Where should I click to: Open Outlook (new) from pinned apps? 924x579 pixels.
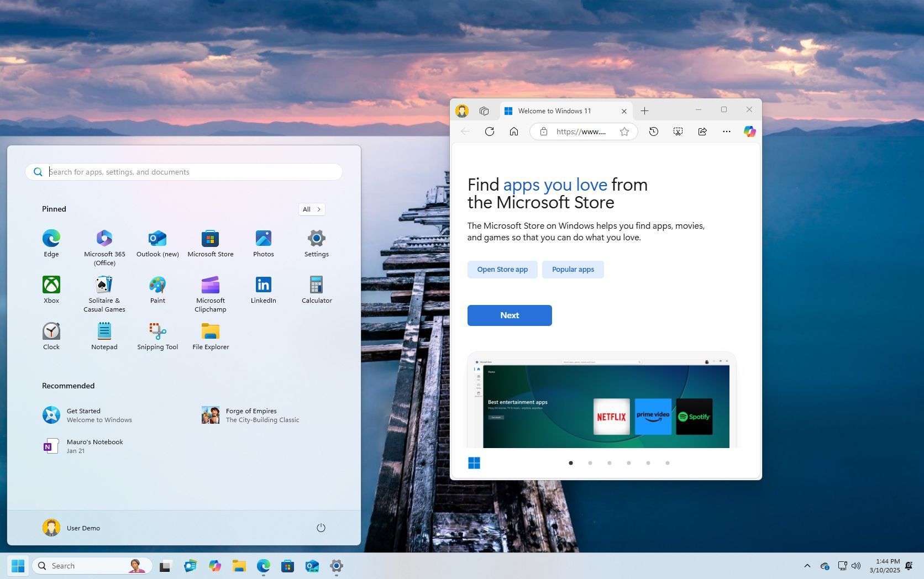[x=157, y=243]
